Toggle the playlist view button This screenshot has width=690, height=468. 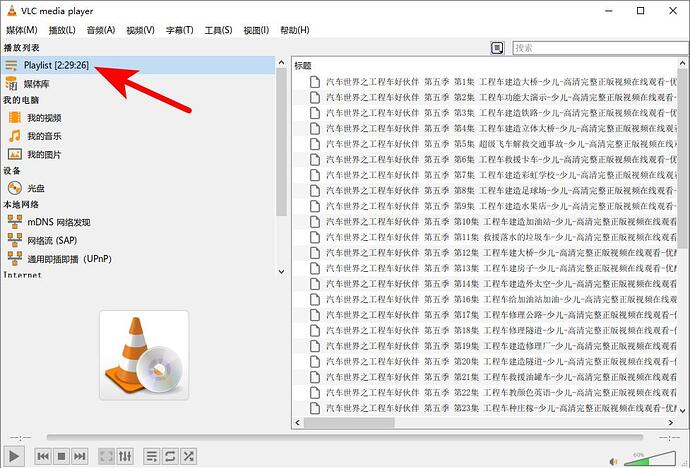(152, 456)
